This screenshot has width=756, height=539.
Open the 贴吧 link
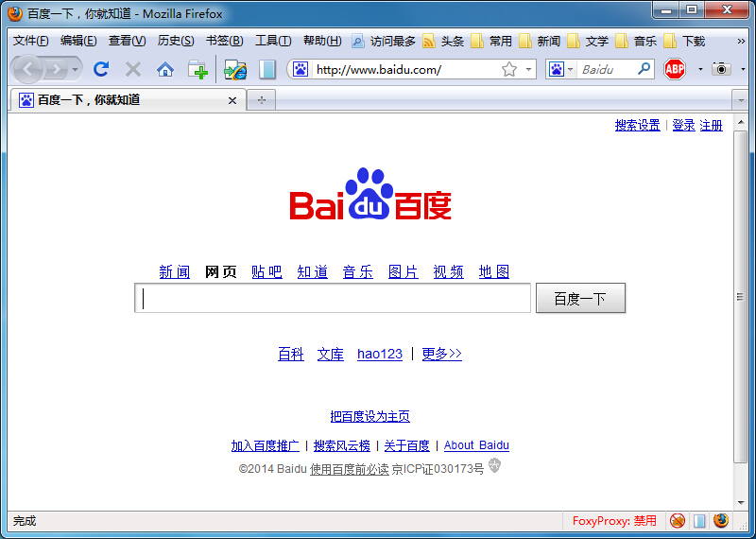pyautogui.click(x=266, y=271)
